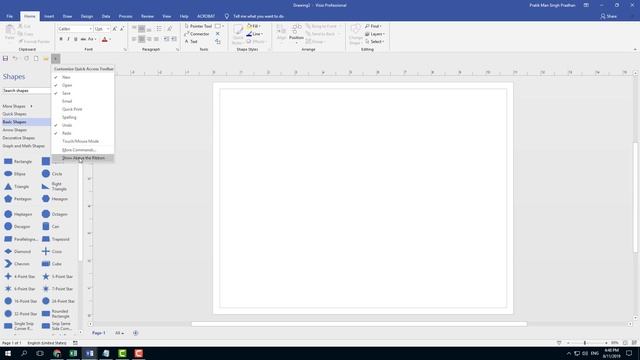The width and height of the screenshot is (640, 360).
Task: Open the font name dropdown
Action: click(90, 29)
